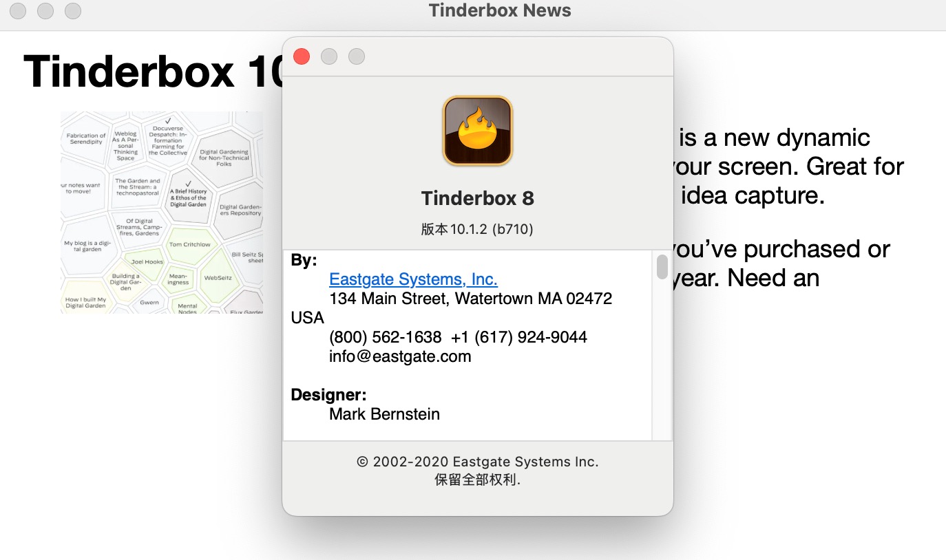Viewport: 946px width, 560px height.
Task: Select the address line 134 Main Street
Action: 471,299
